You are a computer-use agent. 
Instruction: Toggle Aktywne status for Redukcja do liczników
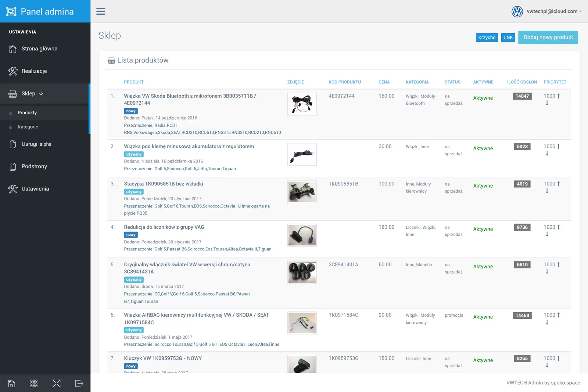pyautogui.click(x=483, y=229)
